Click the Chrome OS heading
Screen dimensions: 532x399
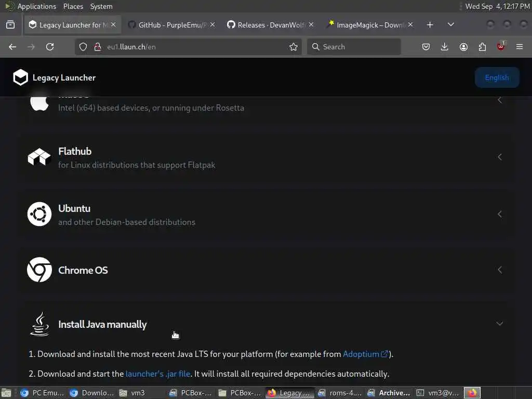(x=83, y=270)
